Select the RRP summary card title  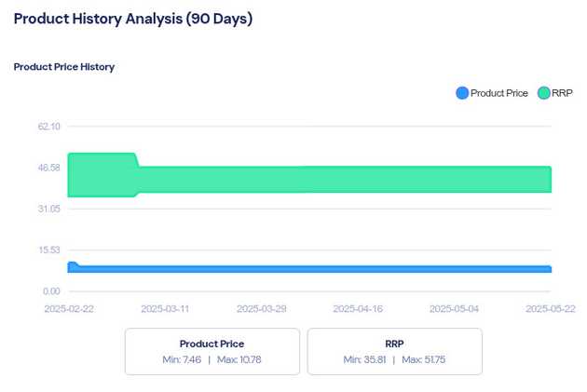point(394,344)
